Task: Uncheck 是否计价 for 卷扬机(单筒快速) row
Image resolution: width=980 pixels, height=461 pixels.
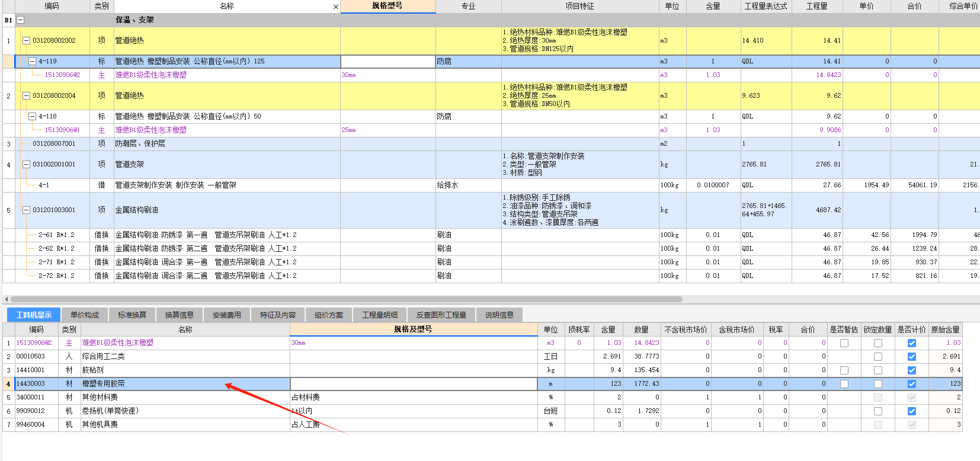Action: (x=912, y=411)
